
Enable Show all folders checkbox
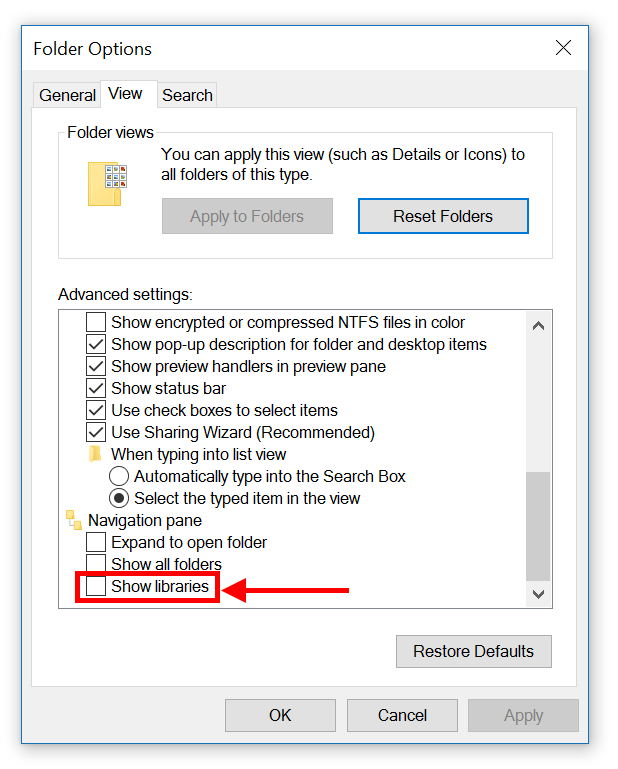(96, 564)
